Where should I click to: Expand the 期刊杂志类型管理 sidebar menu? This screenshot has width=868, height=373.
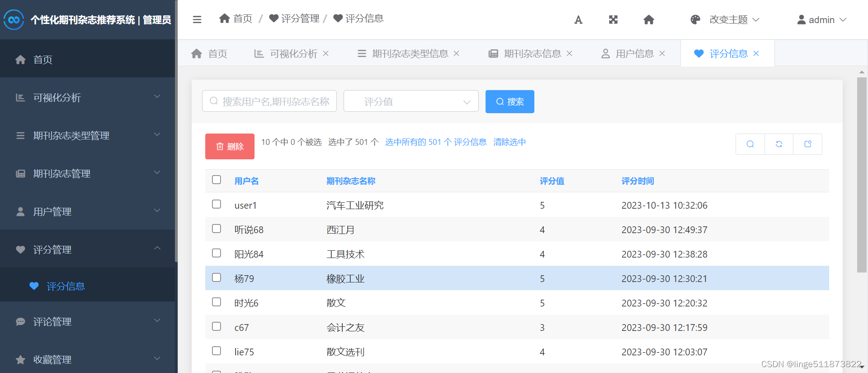[157, 134]
